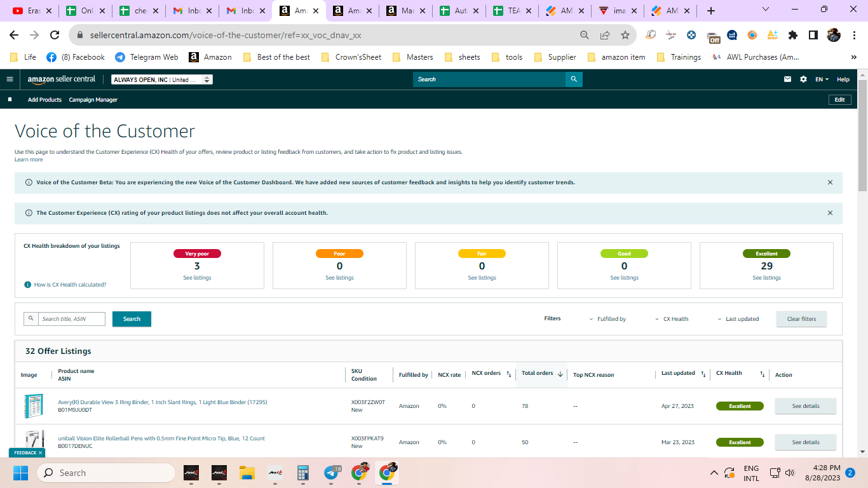Go back using the browser back arrow
This screenshot has height=488, width=868.
(14, 35)
